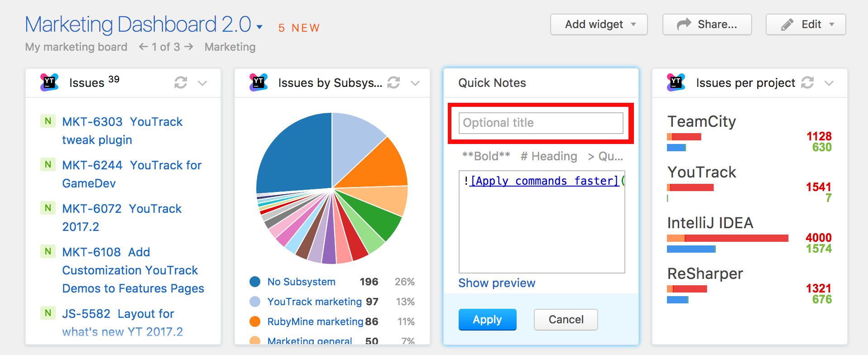Select the No Subsystem legend link
This screenshot has width=868, height=355.
coord(301,282)
